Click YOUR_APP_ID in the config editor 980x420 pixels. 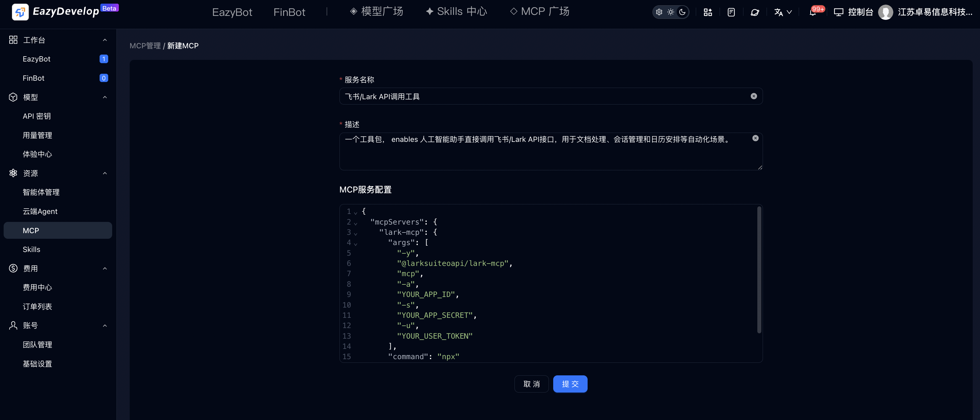[426, 294]
